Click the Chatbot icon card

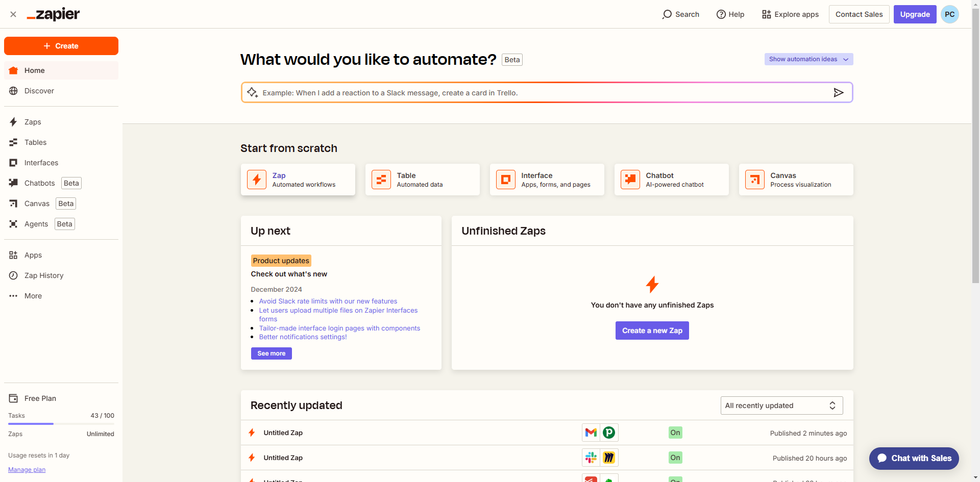coord(630,180)
